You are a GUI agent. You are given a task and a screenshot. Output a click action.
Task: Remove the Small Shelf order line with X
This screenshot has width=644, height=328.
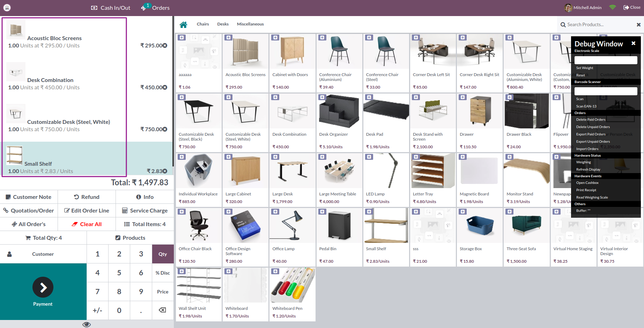[165, 171]
